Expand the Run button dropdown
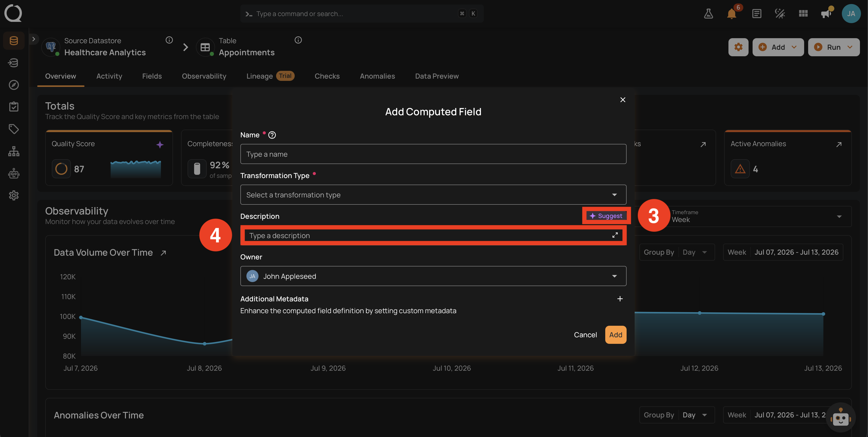 [x=850, y=47]
